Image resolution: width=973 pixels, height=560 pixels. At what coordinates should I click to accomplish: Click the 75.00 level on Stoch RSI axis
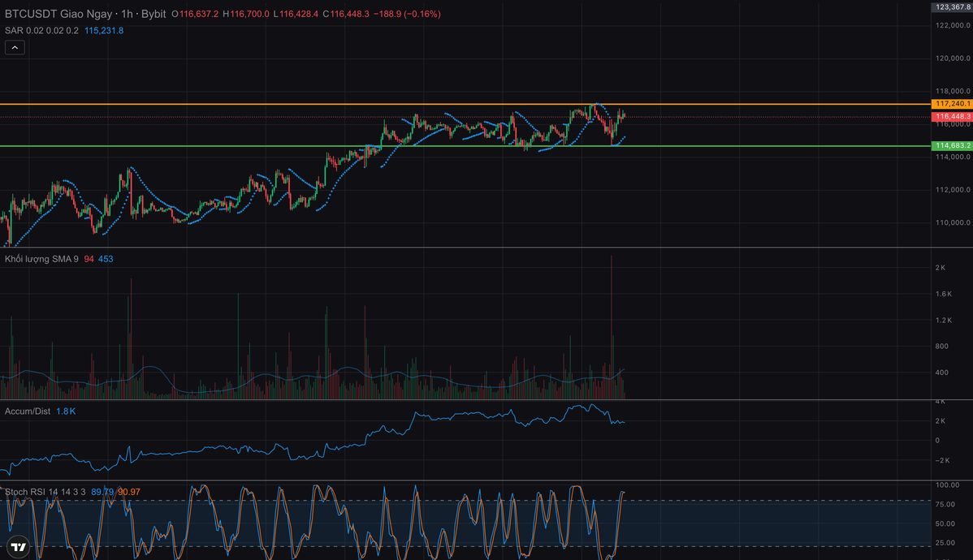pos(944,504)
